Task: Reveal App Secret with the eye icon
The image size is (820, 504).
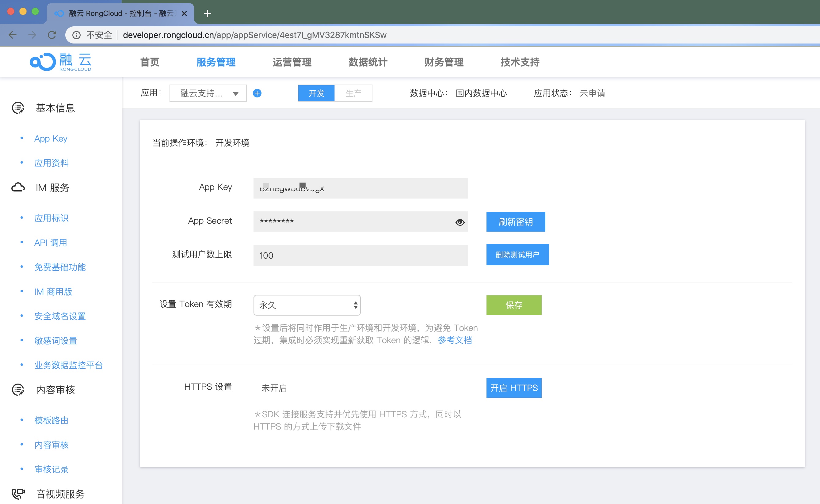Action: pos(460,222)
